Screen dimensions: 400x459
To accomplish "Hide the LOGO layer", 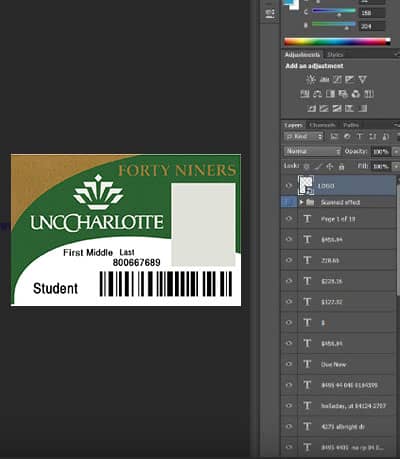I will [289, 186].
